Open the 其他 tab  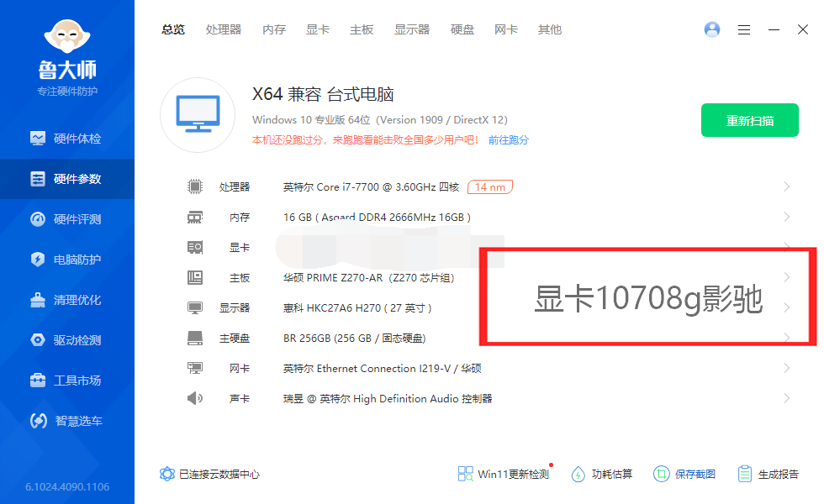click(550, 30)
